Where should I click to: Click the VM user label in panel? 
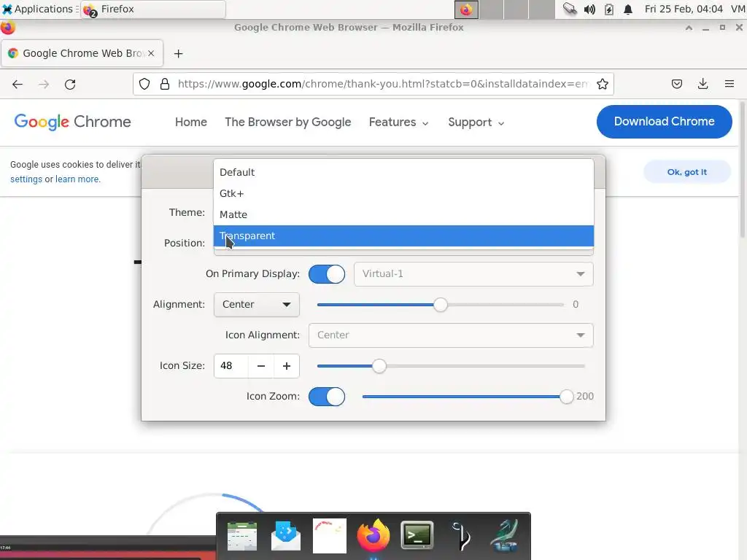pyautogui.click(x=738, y=9)
